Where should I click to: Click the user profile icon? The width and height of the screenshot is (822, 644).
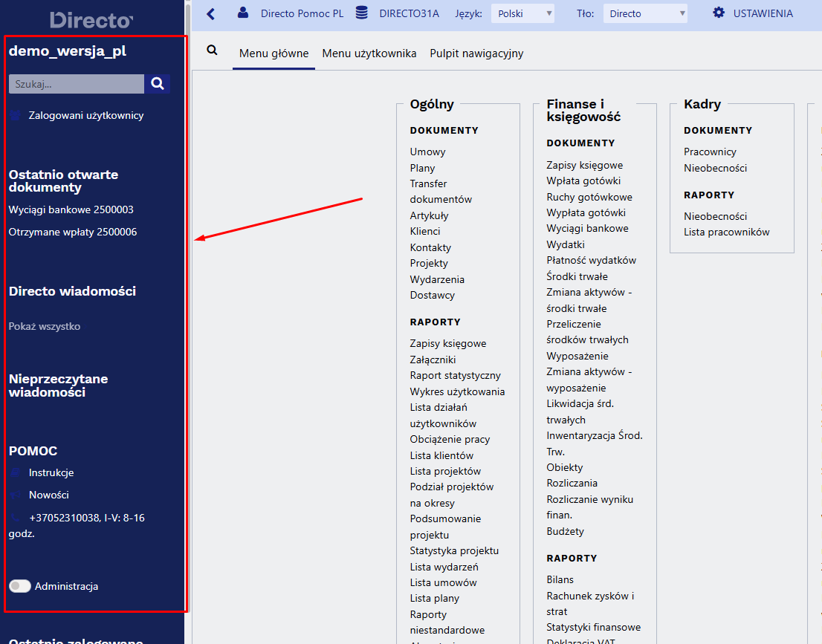(x=243, y=13)
